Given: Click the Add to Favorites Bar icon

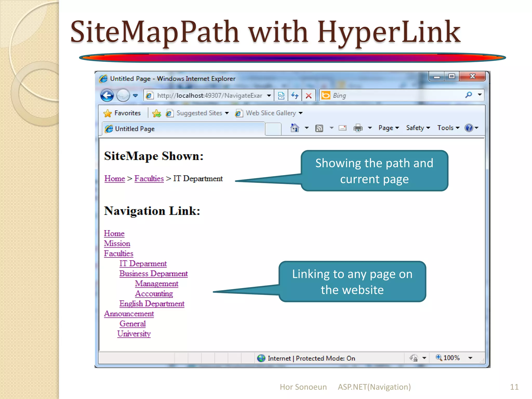Looking at the screenshot, I should (x=157, y=113).
